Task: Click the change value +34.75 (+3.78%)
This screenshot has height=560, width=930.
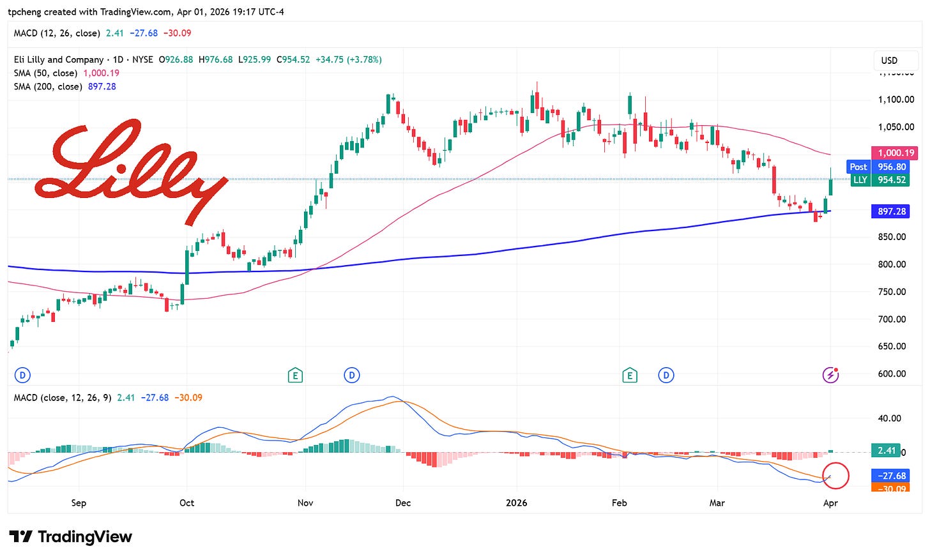Action: point(349,59)
